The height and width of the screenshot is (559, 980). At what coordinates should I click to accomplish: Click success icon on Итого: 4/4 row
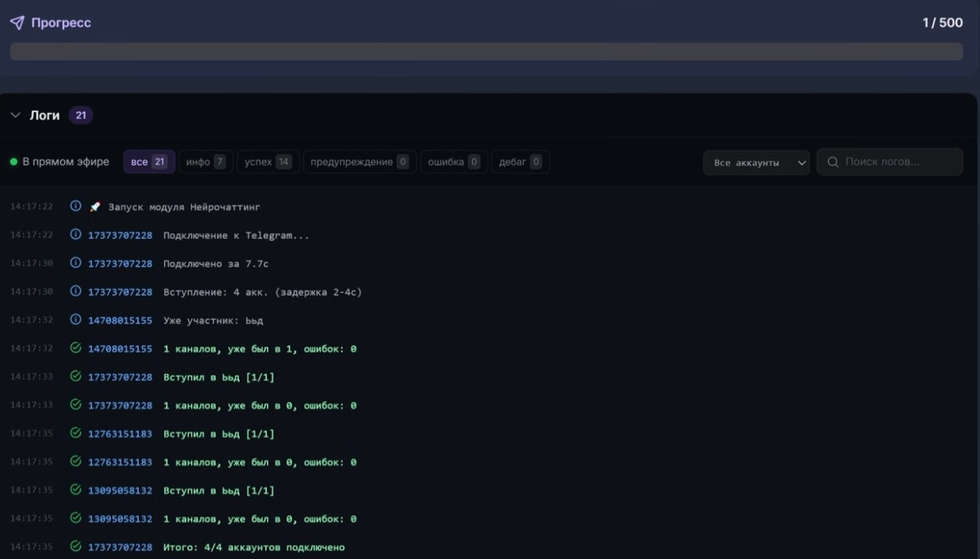[x=76, y=546]
